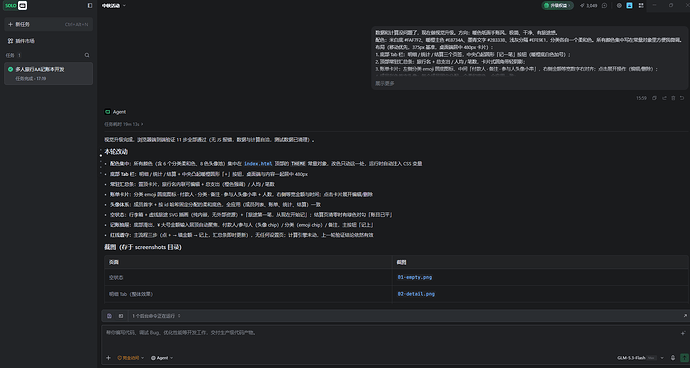Viewport: 690px width, 368px height.
Task: Click the 空状态 table cell
Action: pos(248,277)
